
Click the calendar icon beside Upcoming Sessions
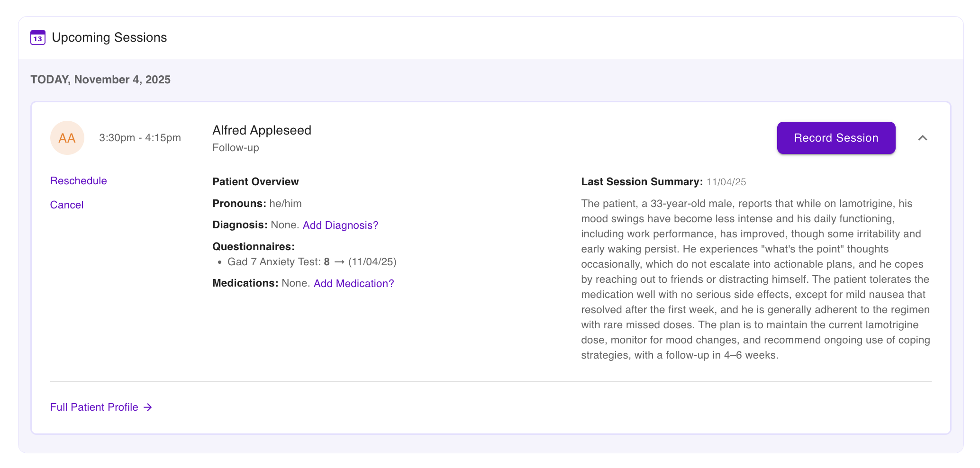point(38,37)
